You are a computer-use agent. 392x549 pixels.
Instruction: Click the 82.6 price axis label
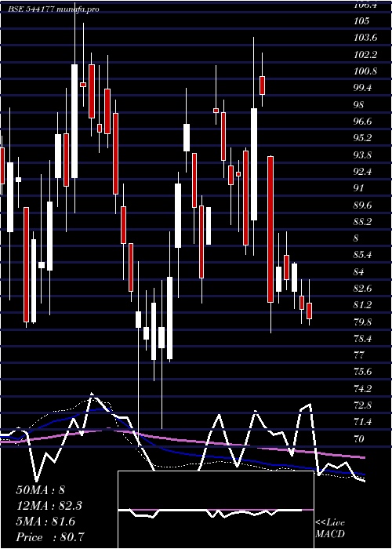tap(362, 289)
